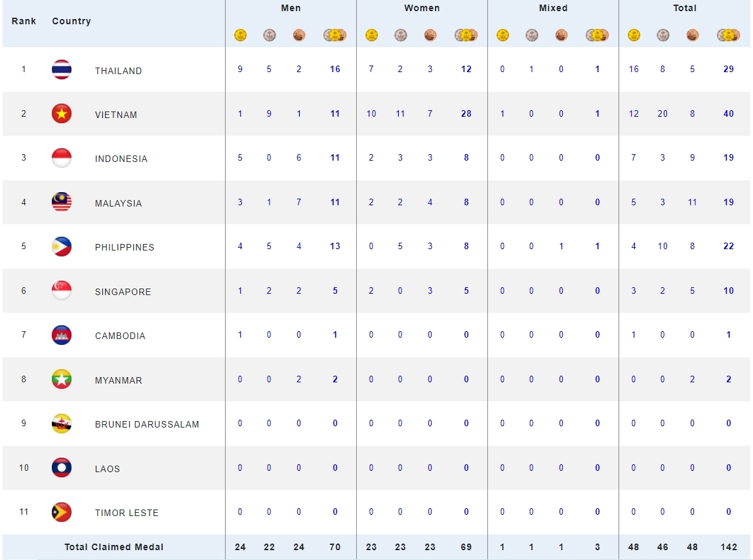Click the combined medals icon under Mixed

(x=597, y=35)
